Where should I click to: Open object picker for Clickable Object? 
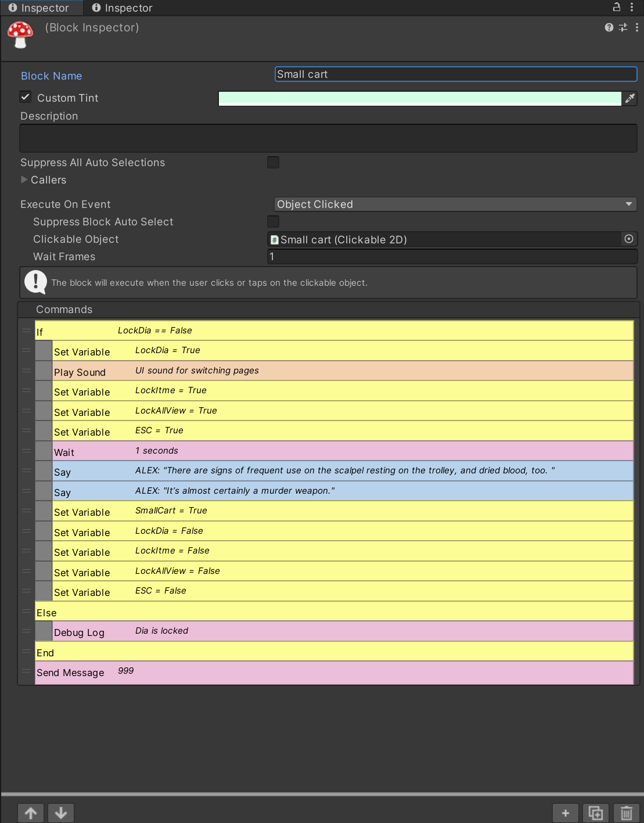coord(629,239)
